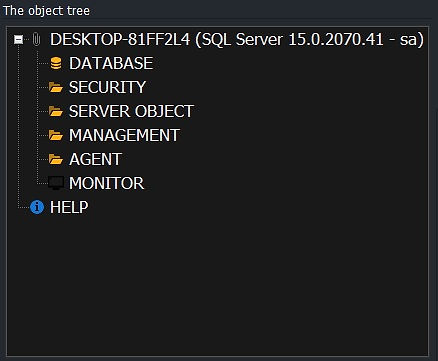The image size is (438, 361).
Task: Collapse the DESKTOP-81FF2L4 server node
Action: pos(18,40)
